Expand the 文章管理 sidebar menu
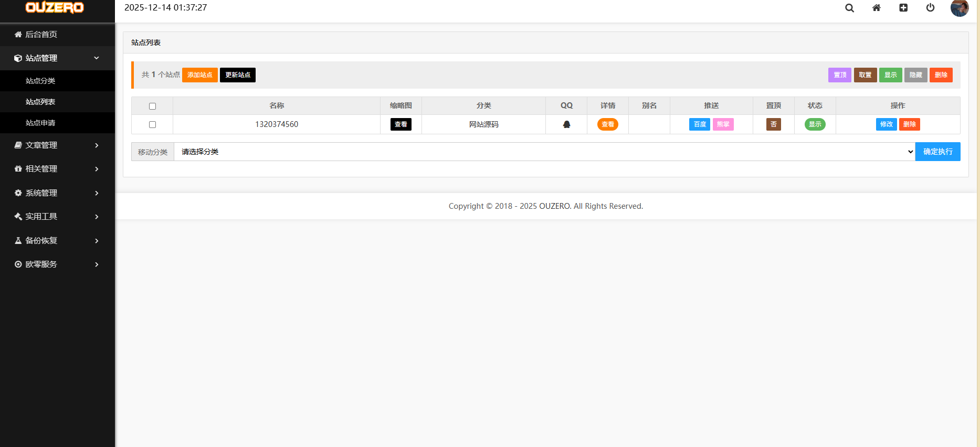Image resolution: width=980 pixels, height=447 pixels. pos(57,145)
